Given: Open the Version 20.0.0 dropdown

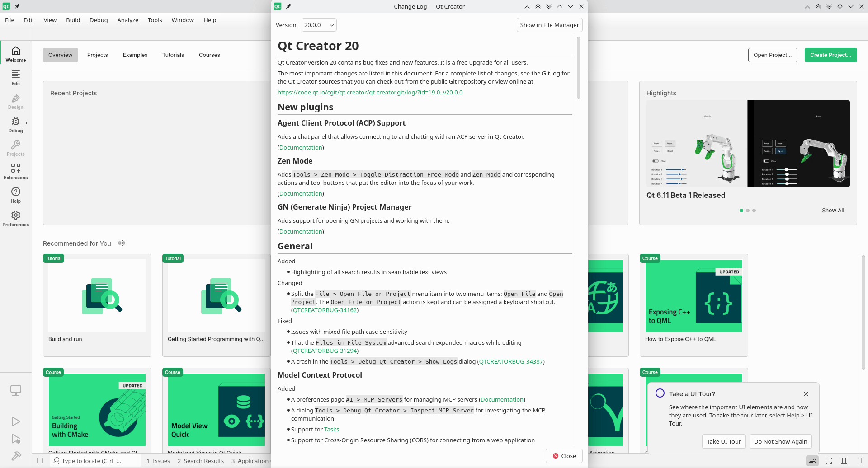Looking at the screenshot, I should pyautogui.click(x=319, y=25).
